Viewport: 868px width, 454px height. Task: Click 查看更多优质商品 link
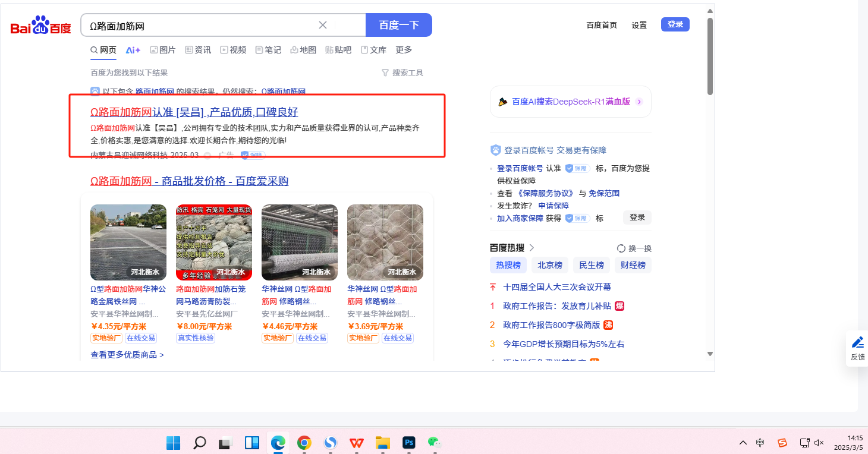pyautogui.click(x=127, y=355)
